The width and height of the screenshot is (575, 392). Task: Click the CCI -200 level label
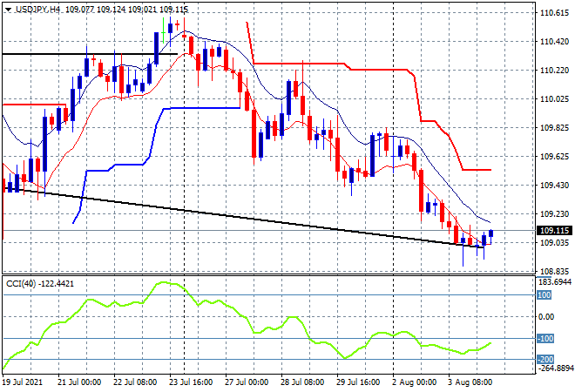545,360
